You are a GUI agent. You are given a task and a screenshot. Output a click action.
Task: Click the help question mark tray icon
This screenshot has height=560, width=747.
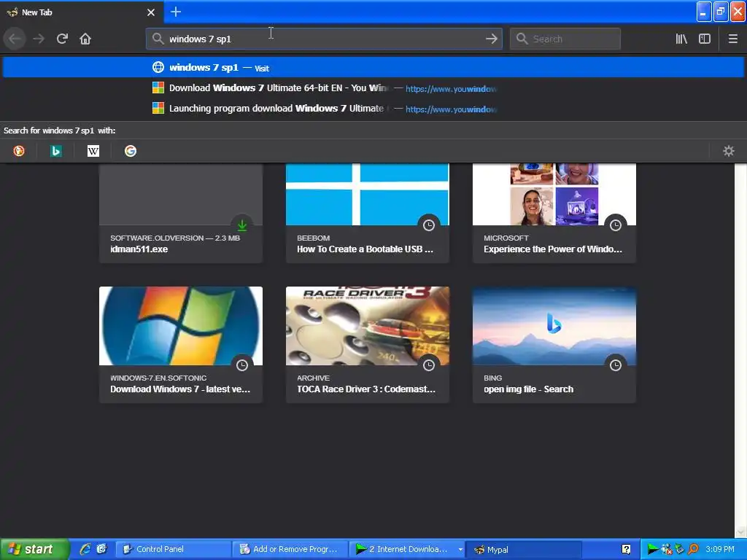[626, 549]
